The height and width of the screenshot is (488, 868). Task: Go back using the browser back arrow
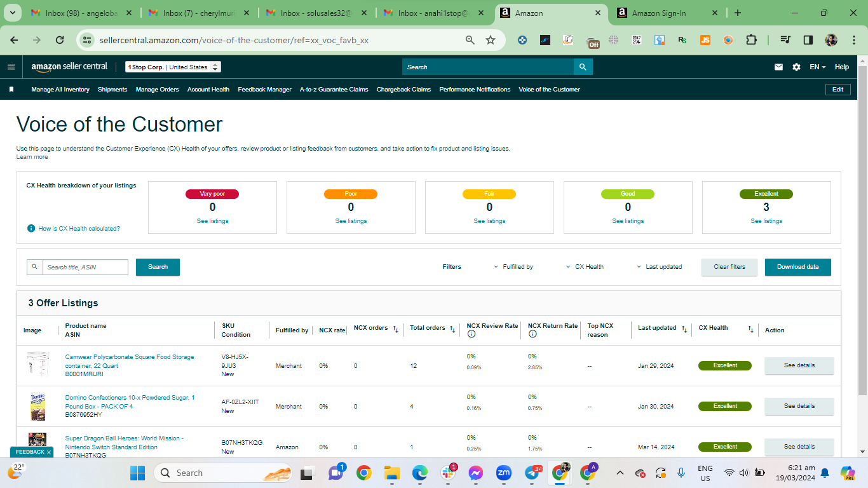coord(14,40)
